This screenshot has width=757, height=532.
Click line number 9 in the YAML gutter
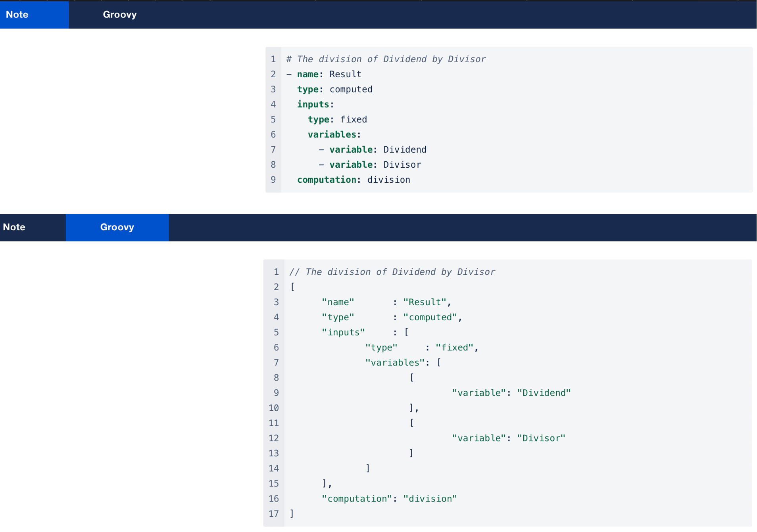(x=273, y=180)
